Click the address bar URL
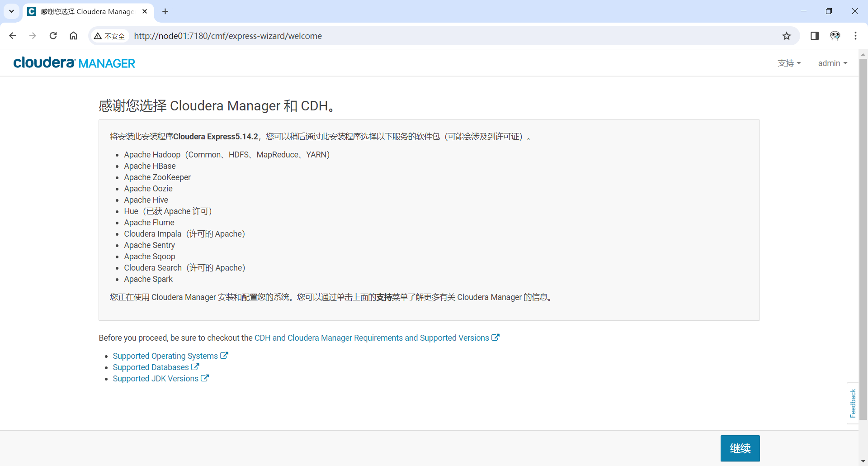The image size is (868, 466). pos(228,36)
